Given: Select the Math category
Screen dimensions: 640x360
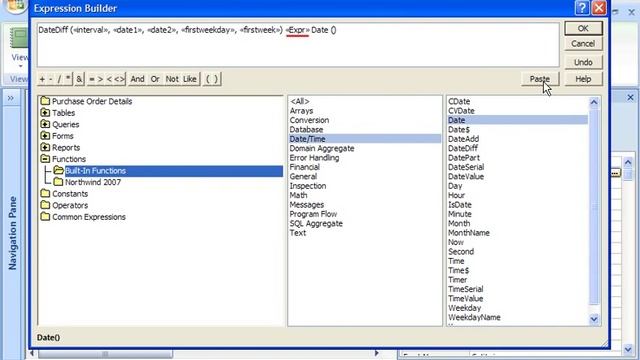Looking at the screenshot, I should 298,195.
